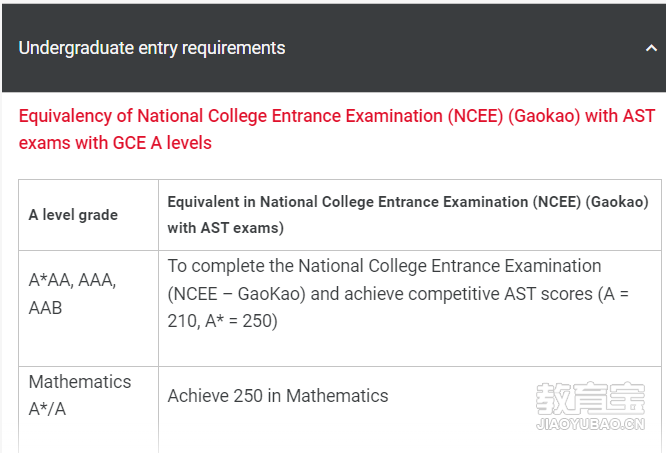This screenshot has height=453, width=666.
Task: Collapse the Undergraduate entry requirements chevron
Action: (651, 48)
